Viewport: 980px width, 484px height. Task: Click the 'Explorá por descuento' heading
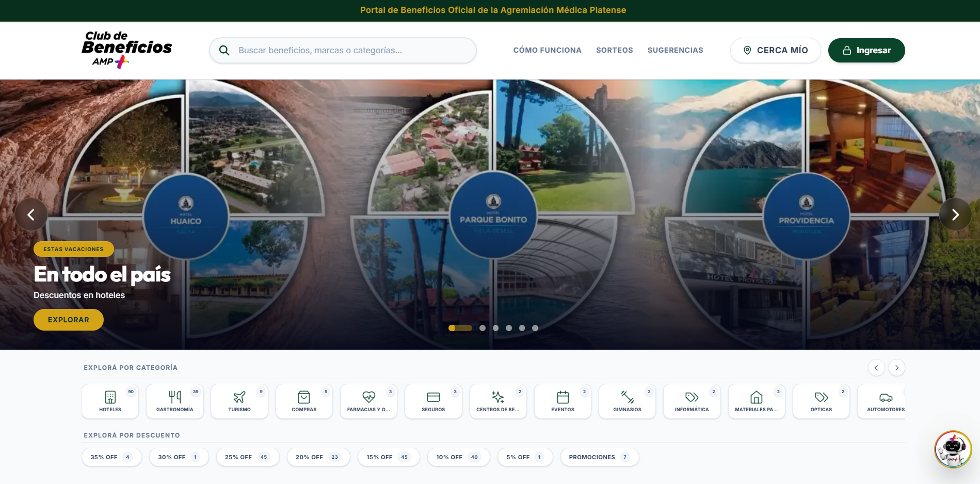132,435
